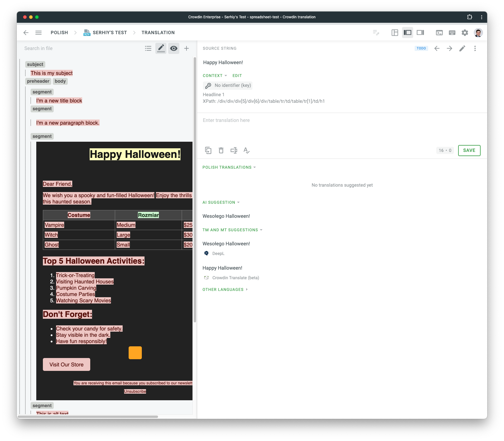
Task: Select the subject tag
Action: point(35,64)
